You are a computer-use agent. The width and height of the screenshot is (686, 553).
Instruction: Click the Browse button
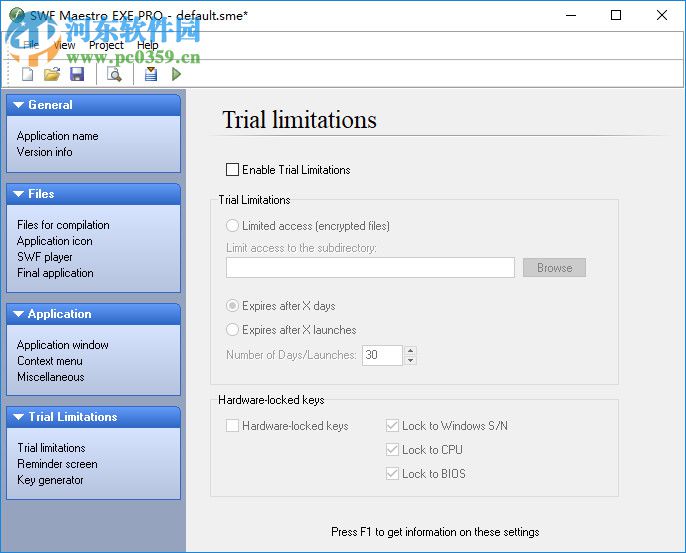554,267
